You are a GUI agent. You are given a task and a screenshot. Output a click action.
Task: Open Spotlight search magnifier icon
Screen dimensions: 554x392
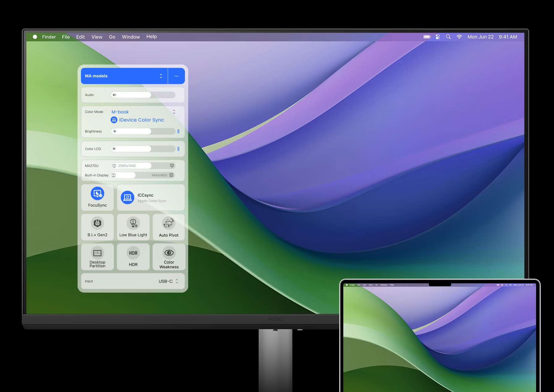click(448, 37)
